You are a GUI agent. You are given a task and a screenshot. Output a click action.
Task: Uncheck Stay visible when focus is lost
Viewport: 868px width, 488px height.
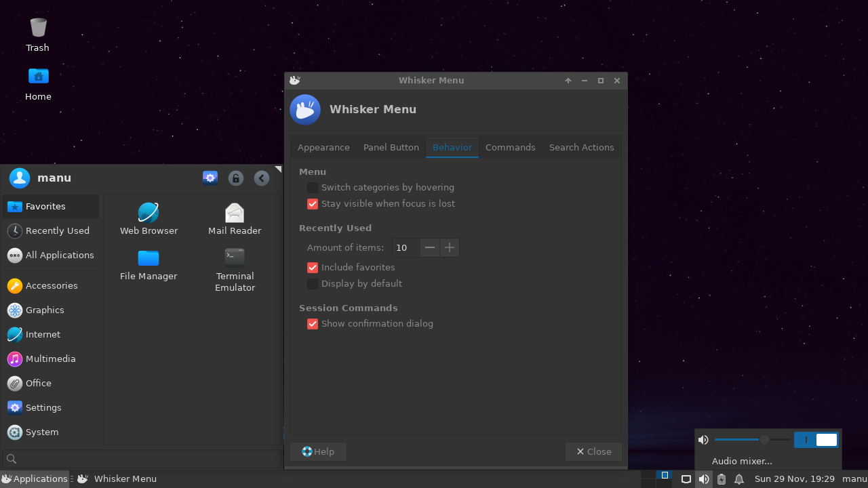tap(313, 204)
